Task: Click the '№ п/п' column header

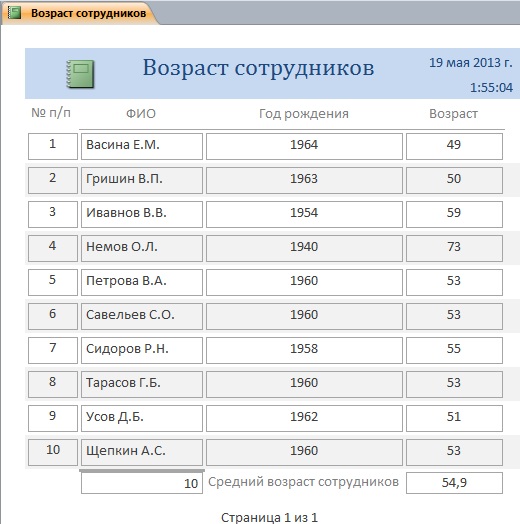Action: [x=51, y=113]
